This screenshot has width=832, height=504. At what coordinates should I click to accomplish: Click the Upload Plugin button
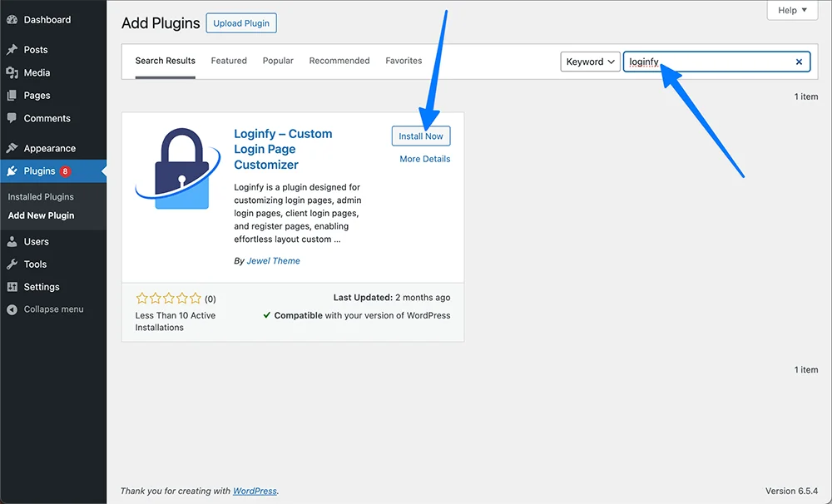[x=241, y=23]
